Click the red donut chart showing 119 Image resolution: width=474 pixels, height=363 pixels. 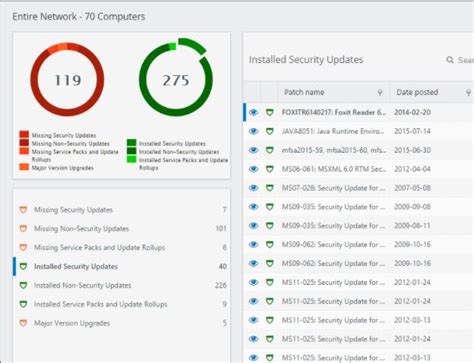(67, 79)
